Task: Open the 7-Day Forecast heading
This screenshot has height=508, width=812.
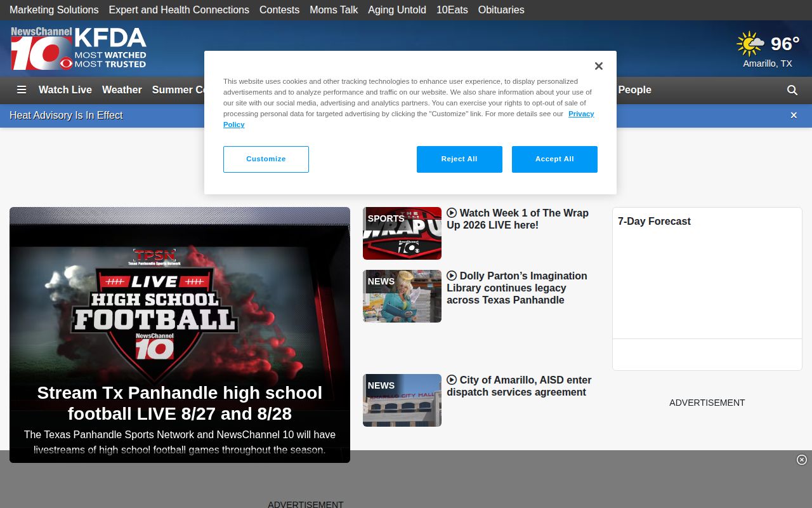Action: [x=654, y=222]
